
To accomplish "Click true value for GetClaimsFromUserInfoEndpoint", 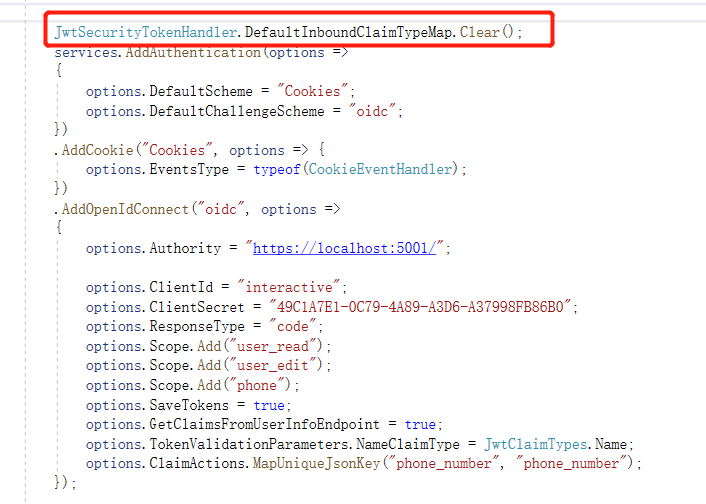I will pos(420,424).
